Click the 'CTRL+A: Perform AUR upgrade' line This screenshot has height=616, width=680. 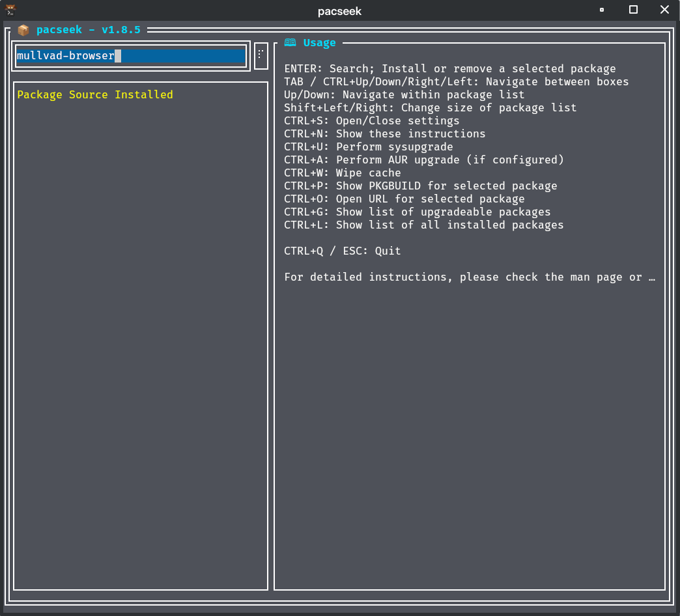tap(424, 160)
